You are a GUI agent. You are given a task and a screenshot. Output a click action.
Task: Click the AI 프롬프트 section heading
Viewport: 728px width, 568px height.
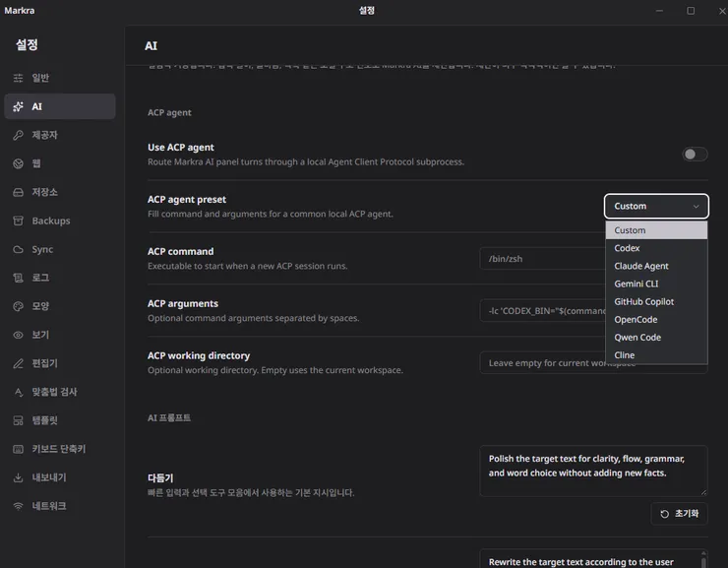click(169, 418)
